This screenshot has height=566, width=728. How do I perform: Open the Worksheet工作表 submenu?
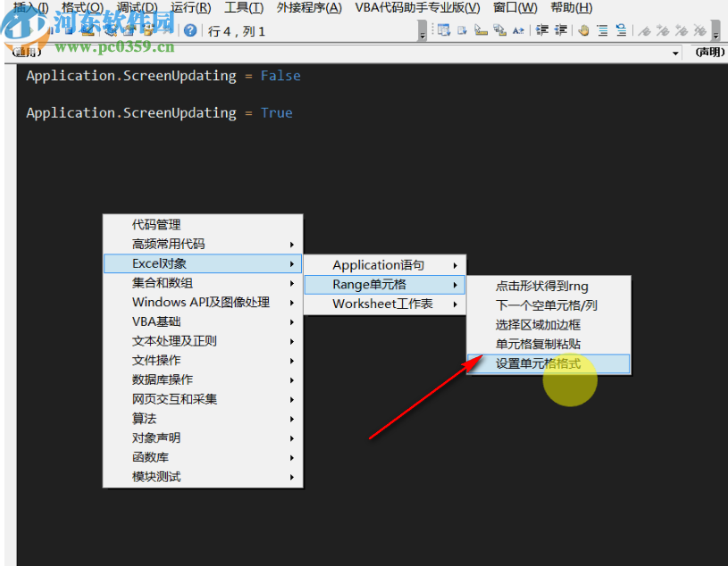point(385,304)
